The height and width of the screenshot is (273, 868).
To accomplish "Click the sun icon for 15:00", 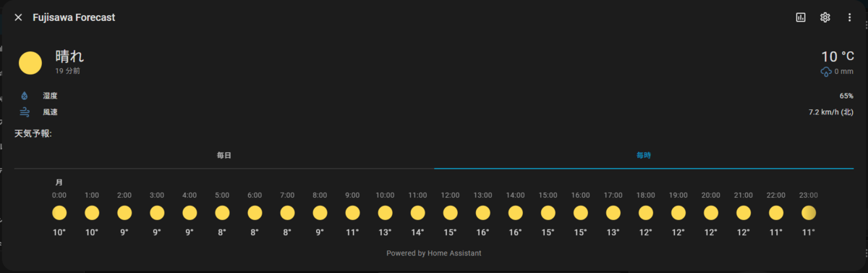I will point(548,213).
